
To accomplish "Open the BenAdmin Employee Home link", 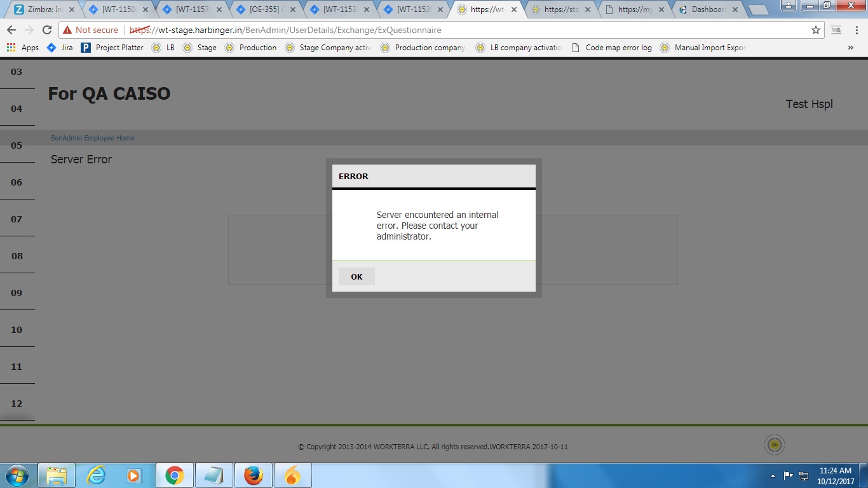I will 93,138.
